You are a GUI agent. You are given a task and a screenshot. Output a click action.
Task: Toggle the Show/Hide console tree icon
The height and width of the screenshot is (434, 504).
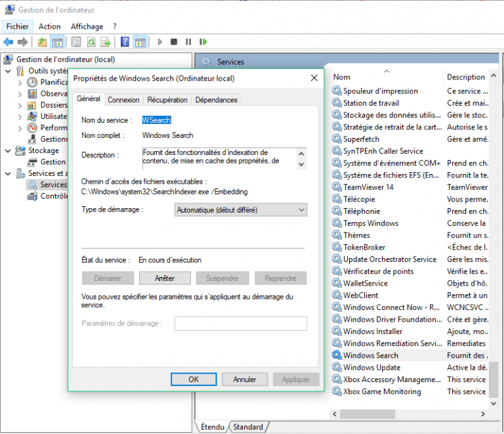[57, 42]
